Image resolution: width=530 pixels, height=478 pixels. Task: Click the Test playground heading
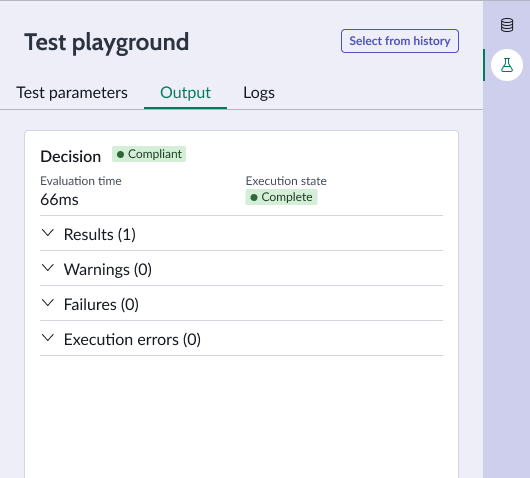click(106, 43)
